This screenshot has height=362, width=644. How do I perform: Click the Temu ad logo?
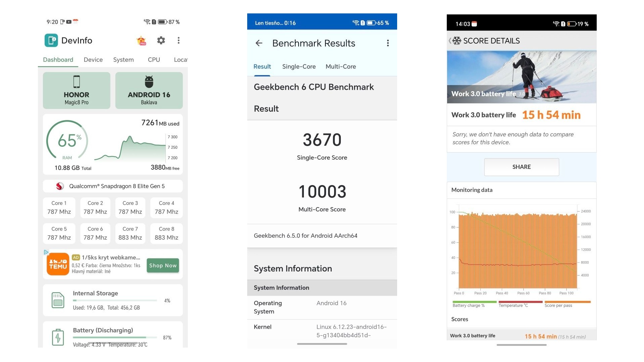coord(58,264)
